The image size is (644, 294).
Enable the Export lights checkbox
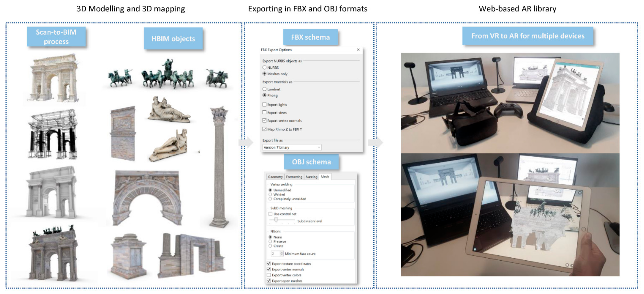click(264, 105)
